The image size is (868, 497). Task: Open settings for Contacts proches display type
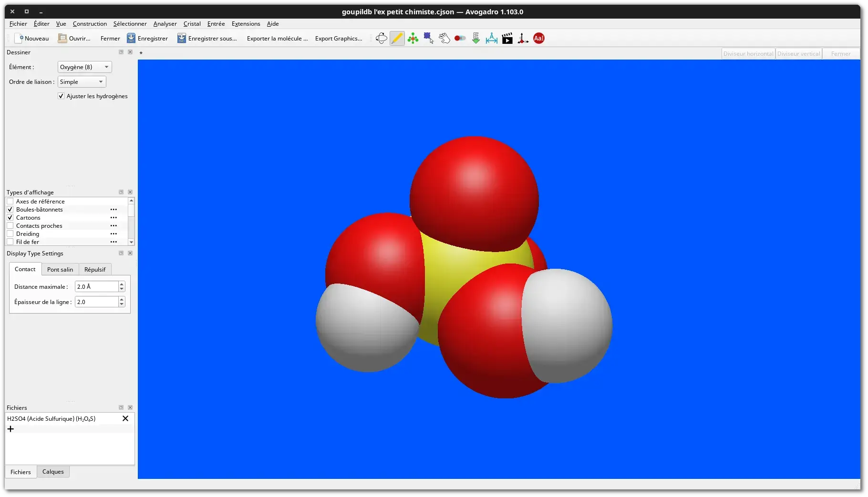(x=114, y=225)
